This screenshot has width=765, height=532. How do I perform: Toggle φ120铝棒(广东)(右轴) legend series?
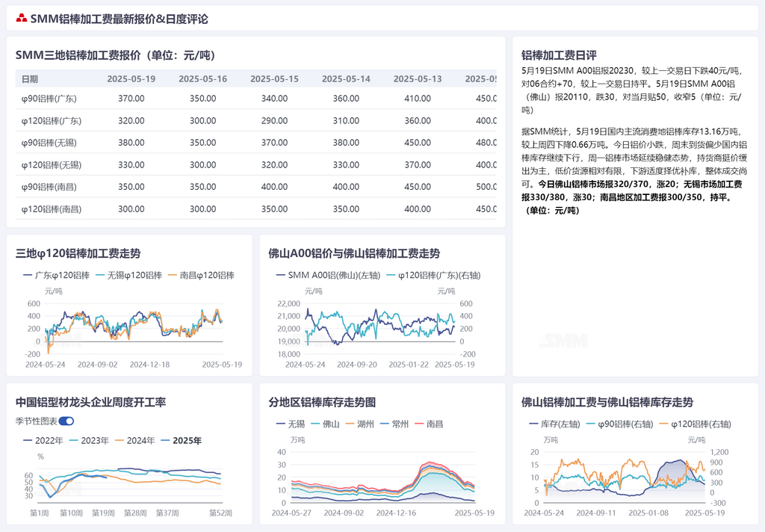(x=434, y=275)
